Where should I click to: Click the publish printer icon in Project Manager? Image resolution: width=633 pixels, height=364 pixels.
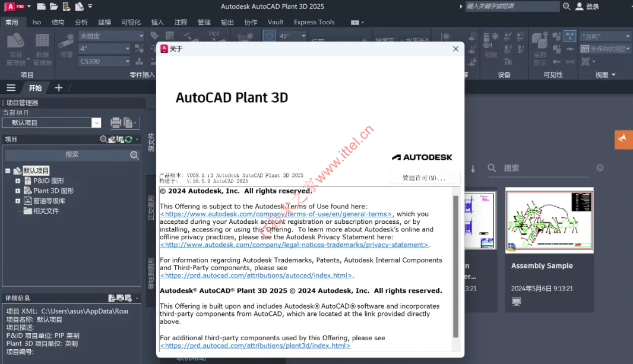pos(115,123)
